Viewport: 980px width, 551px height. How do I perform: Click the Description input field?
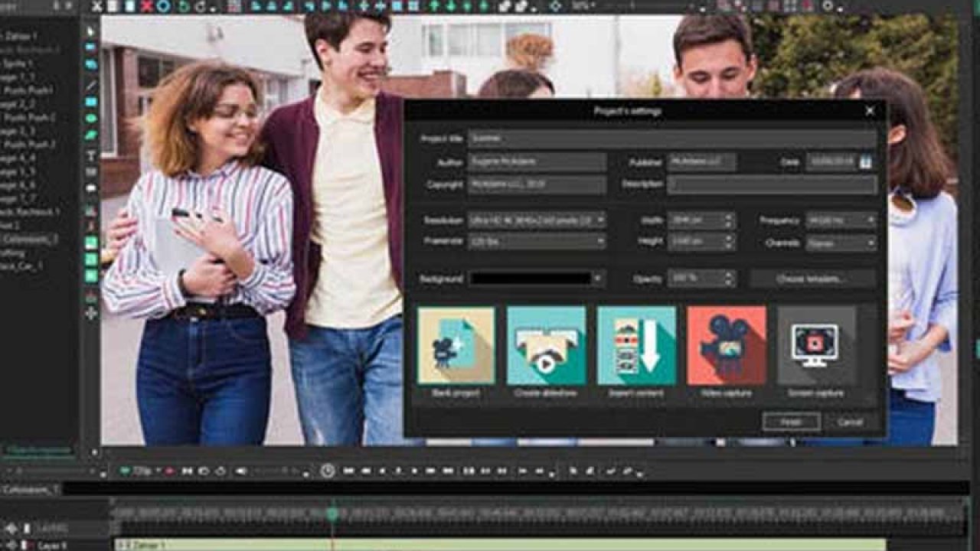point(773,184)
